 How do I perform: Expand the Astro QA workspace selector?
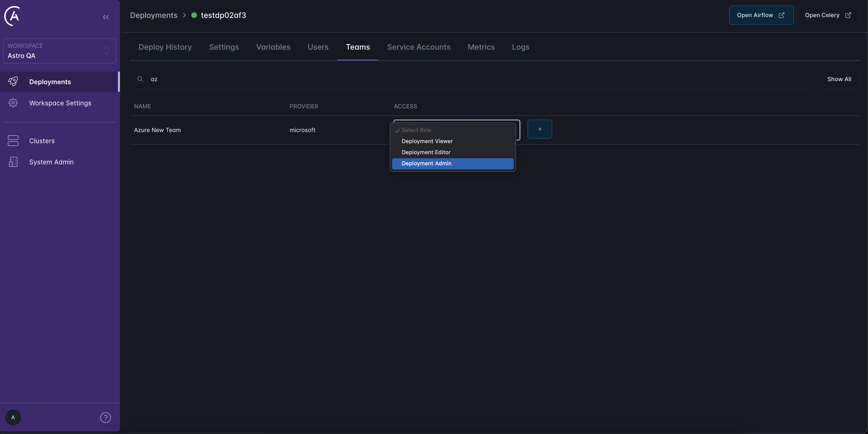106,51
